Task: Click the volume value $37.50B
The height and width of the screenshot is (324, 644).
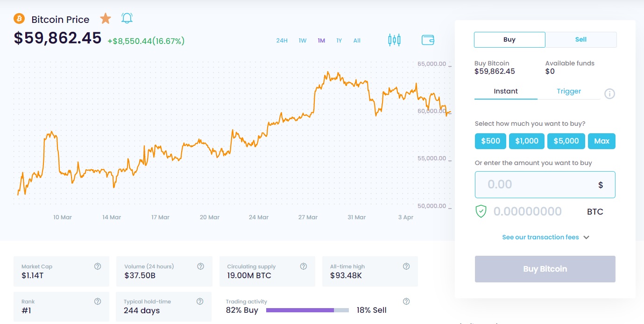Action: (140, 275)
